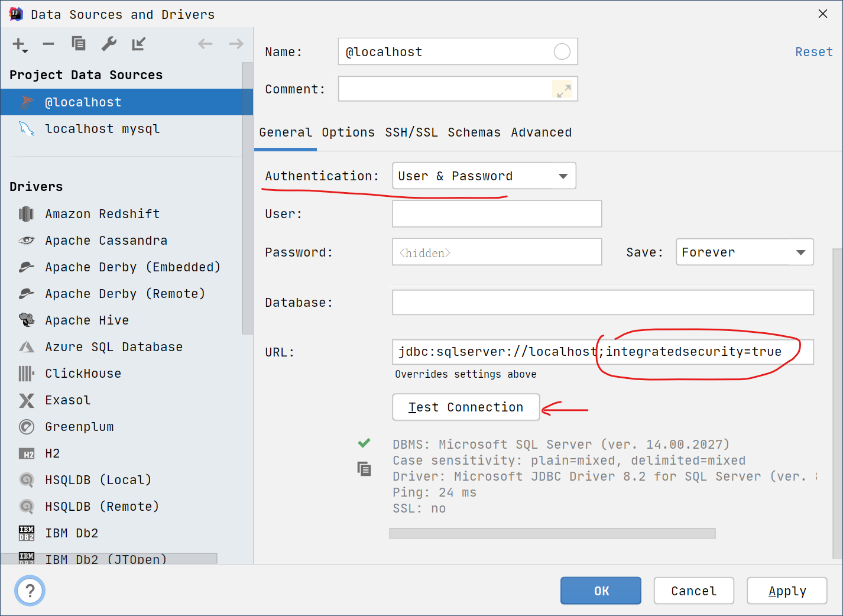Screen dimensions: 843x616
Task: Open the help question mark
Action: click(30, 591)
